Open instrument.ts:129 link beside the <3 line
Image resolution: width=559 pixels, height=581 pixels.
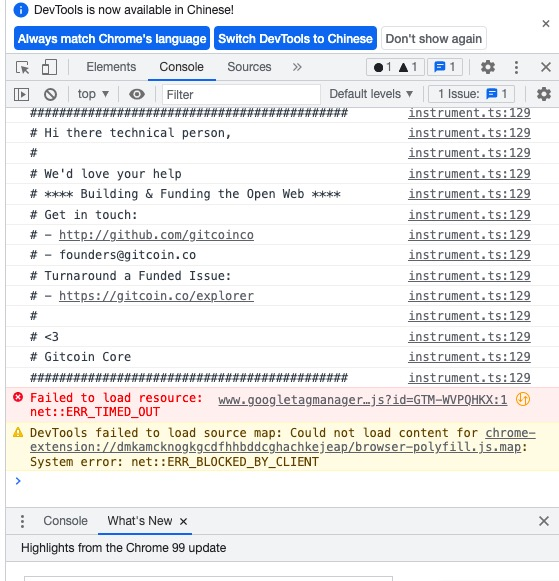tap(469, 337)
